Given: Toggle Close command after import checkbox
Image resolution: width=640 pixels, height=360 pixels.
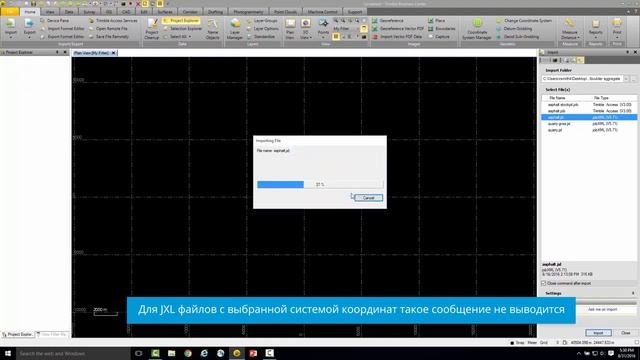Looking at the screenshot, I should 544,283.
